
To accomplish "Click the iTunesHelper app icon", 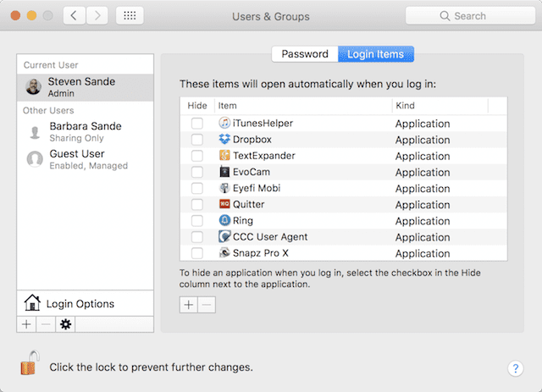I will tap(224, 124).
